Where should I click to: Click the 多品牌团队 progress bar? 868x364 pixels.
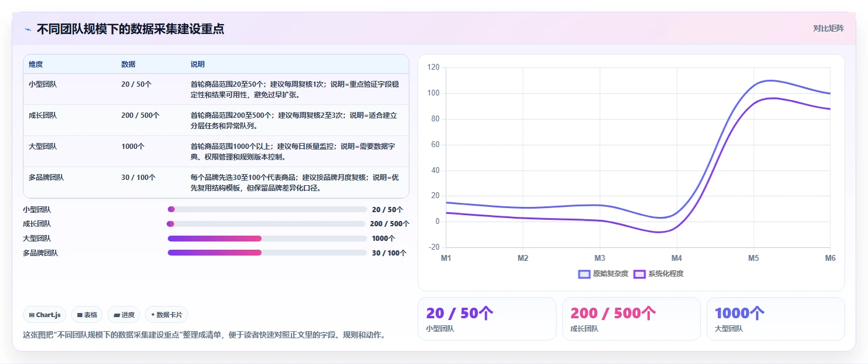[267, 253]
